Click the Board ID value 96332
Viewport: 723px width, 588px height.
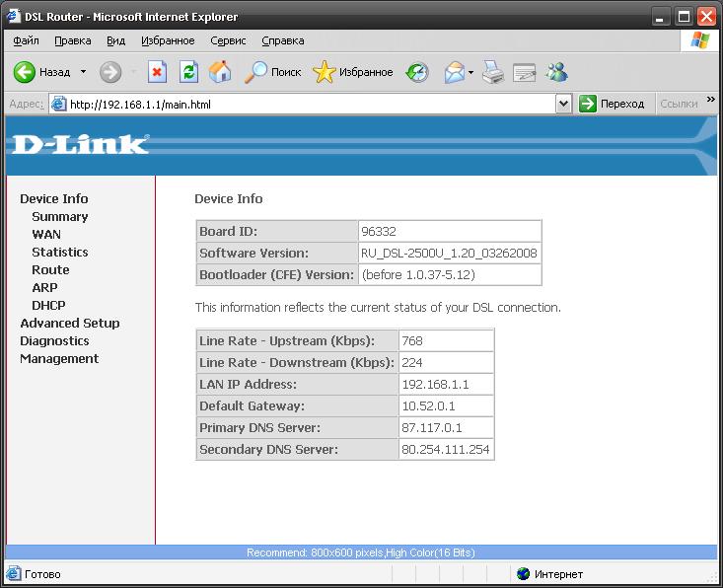coord(379,232)
